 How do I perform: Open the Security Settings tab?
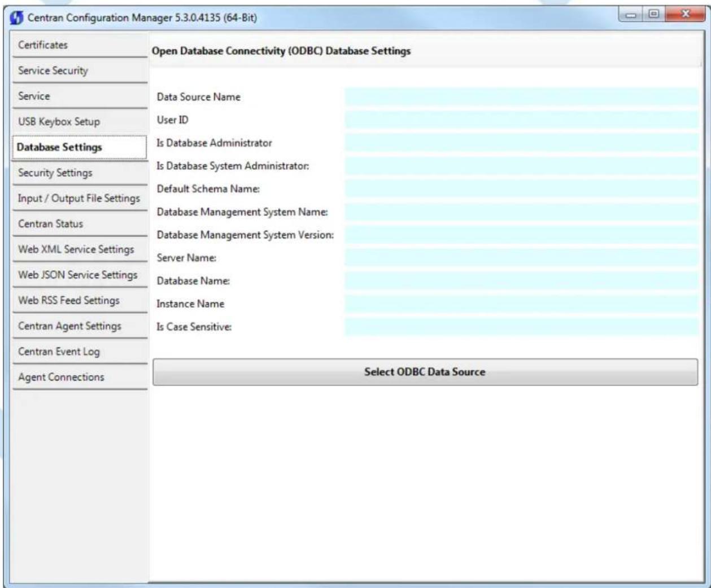(x=79, y=173)
